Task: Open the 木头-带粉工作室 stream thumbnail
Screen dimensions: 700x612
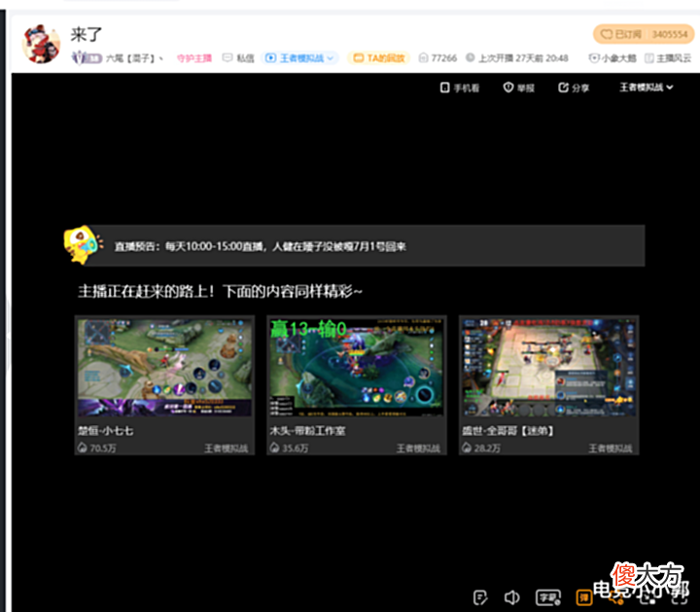Action: pos(356,367)
